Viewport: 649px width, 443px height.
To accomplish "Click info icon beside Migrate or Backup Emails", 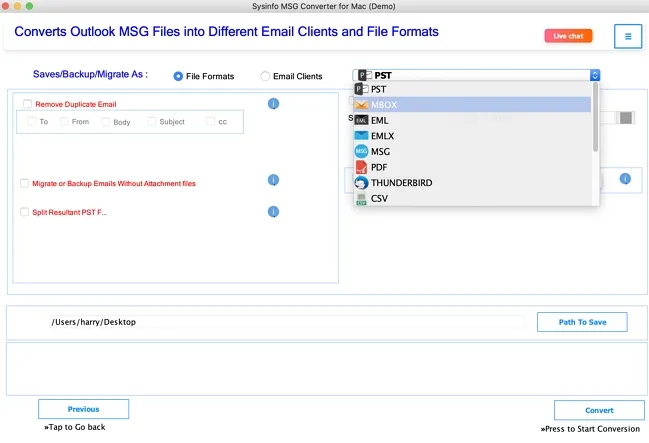I will coord(273,180).
